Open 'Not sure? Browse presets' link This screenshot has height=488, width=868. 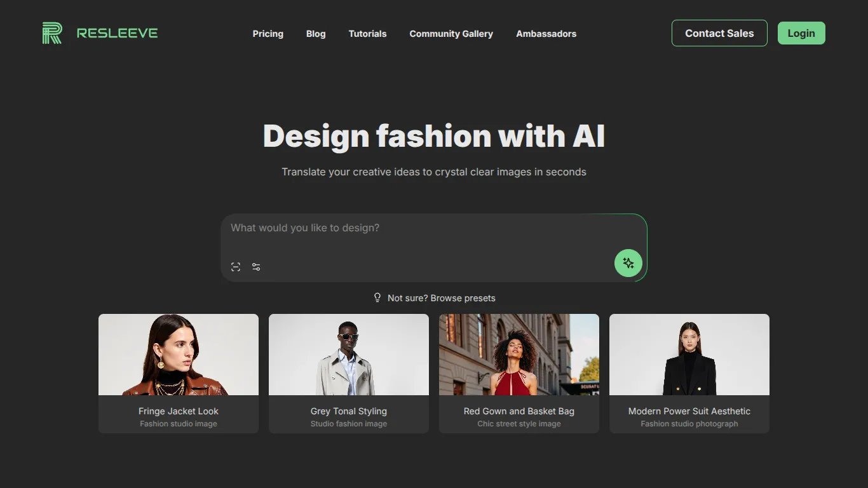442,298
